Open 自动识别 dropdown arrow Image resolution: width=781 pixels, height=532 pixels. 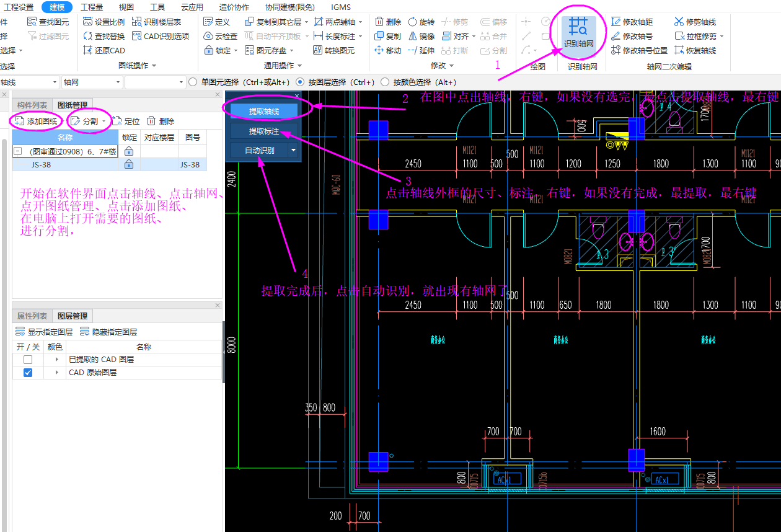tap(293, 150)
